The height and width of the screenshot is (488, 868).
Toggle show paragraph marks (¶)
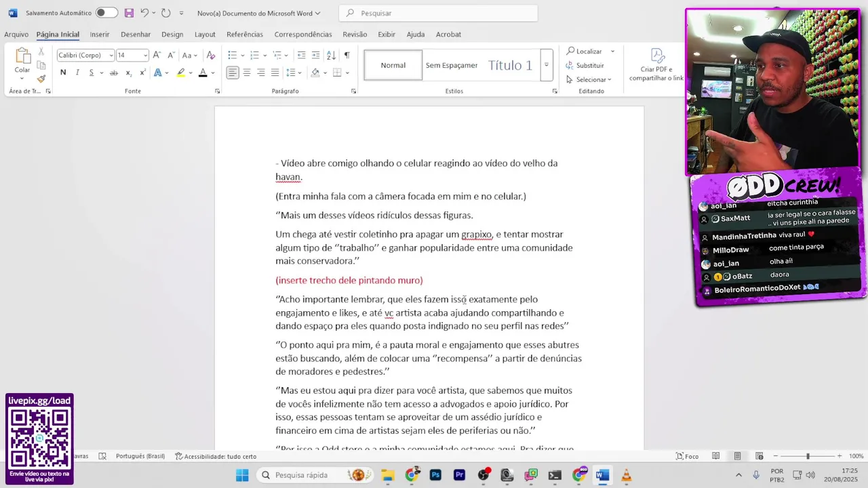pos(347,55)
